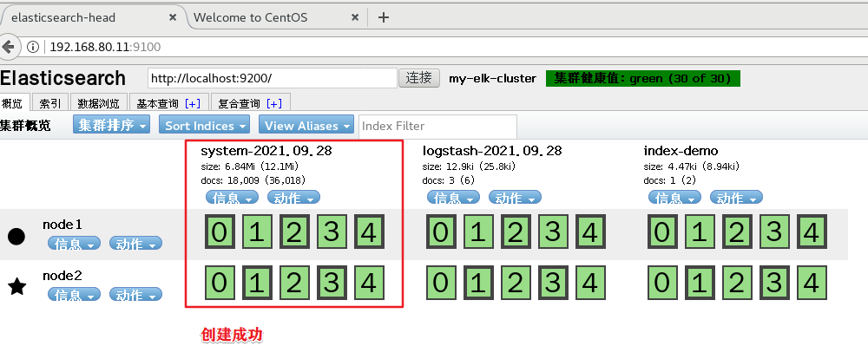Click the [+] next to 复合查询
The image size is (868, 359).
(274, 103)
